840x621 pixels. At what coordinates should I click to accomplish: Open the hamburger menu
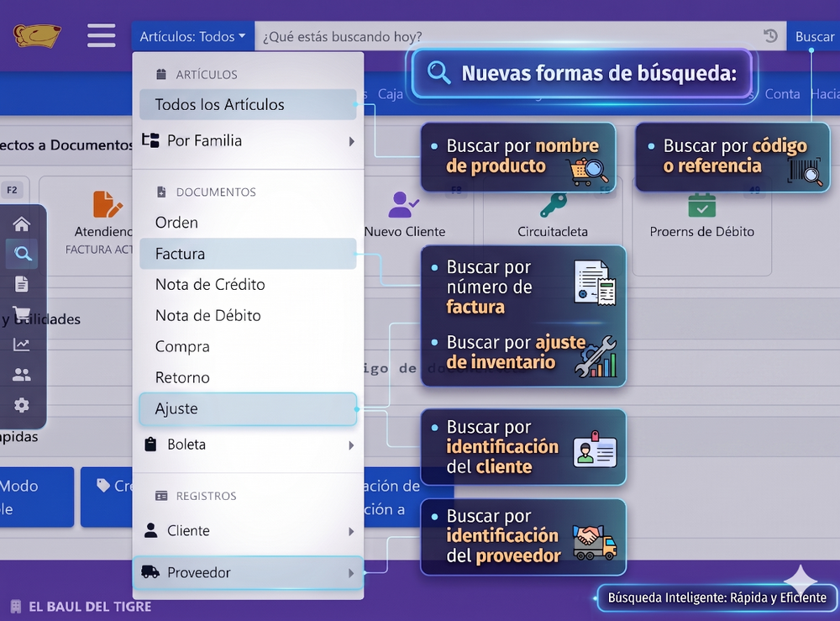[102, 35]
